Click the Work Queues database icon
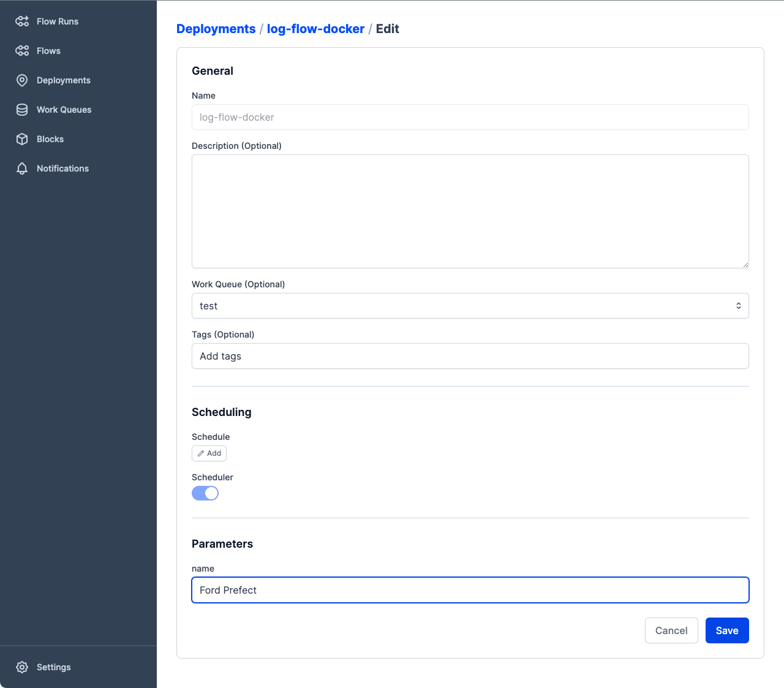784x688 pixels. pyautogui.click(x=22, y=110)
